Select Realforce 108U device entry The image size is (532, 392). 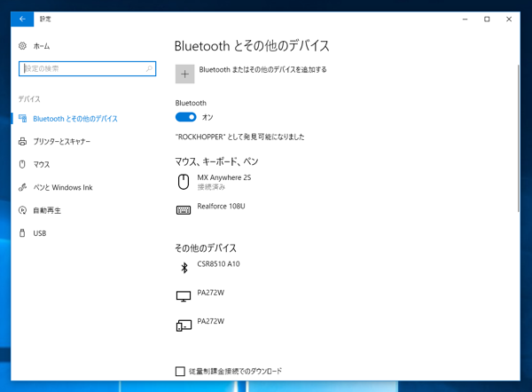(x=221, y=210)
